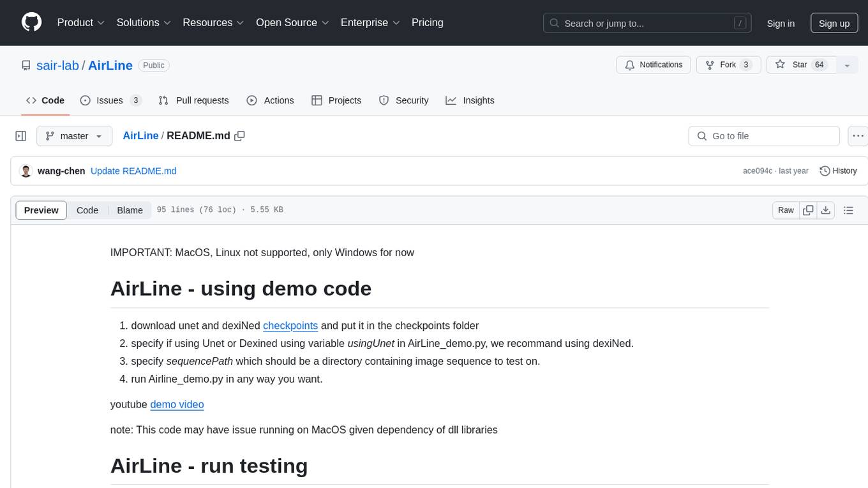Fork the repository

point(728,65)
